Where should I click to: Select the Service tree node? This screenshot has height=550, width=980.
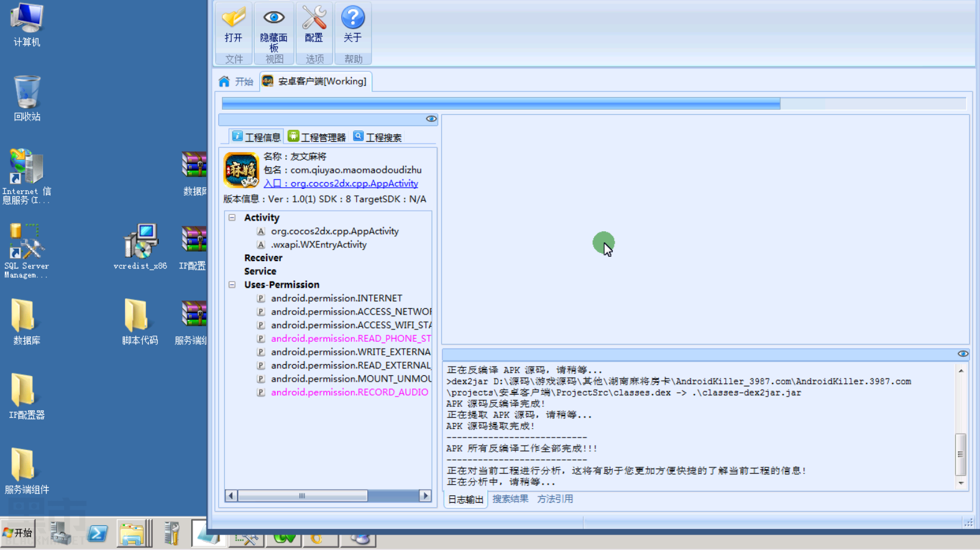click(260, 272)
